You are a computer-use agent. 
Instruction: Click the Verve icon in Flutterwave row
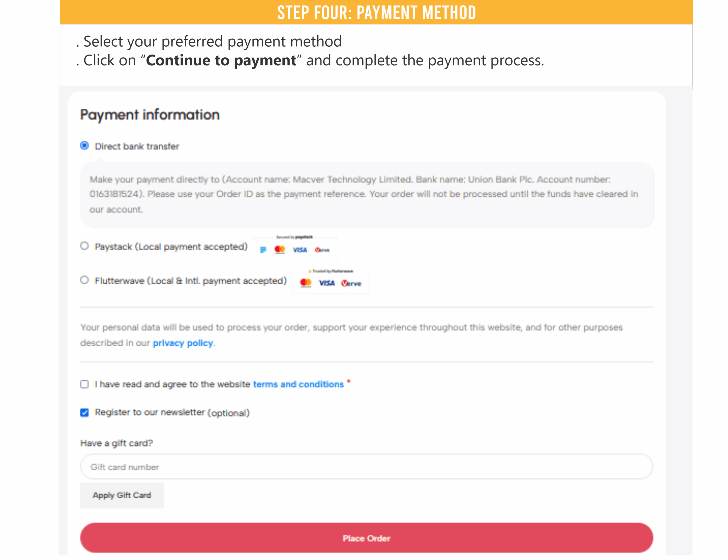click(x=351, y=283)
